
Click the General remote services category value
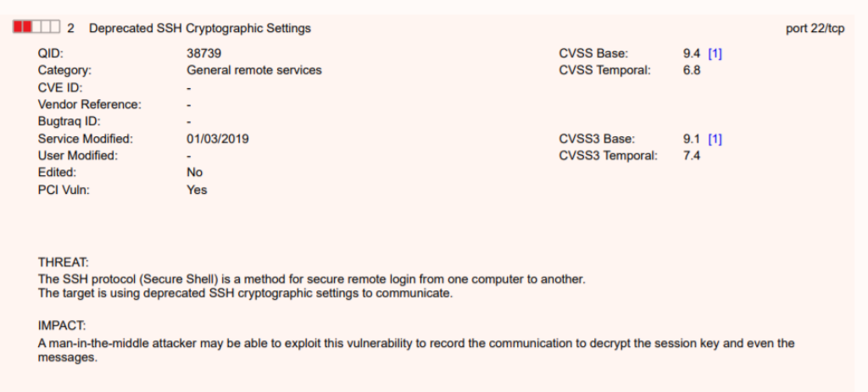click(x=254, y=70)
